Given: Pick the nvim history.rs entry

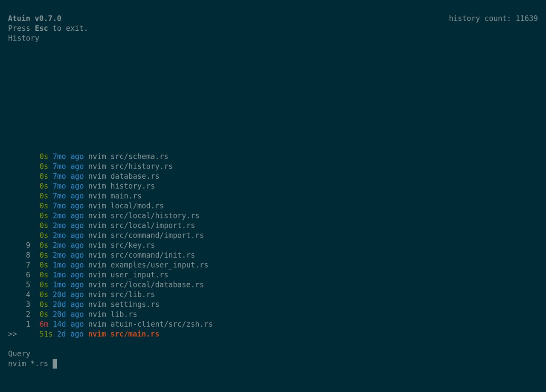Looking at the screenshot, I should [97, 186].
